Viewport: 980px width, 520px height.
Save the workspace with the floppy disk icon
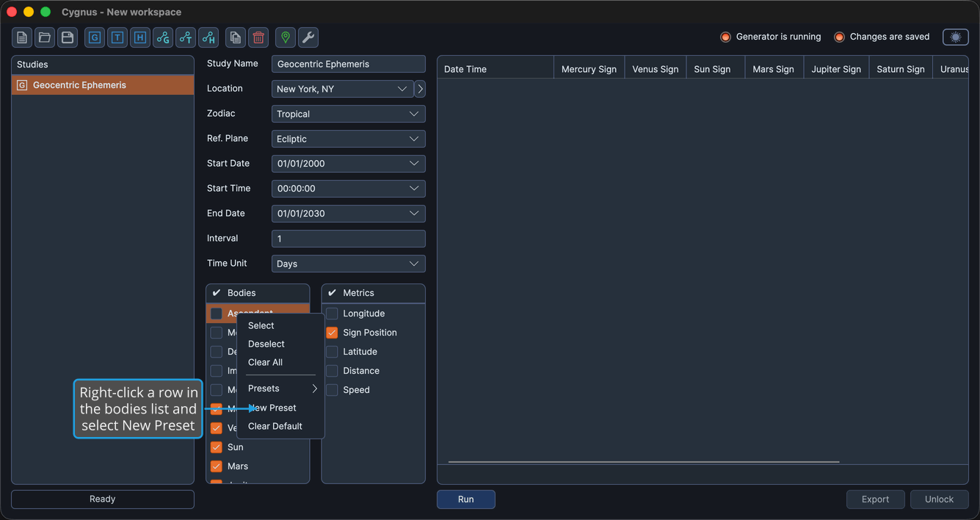tap(68, 37)
